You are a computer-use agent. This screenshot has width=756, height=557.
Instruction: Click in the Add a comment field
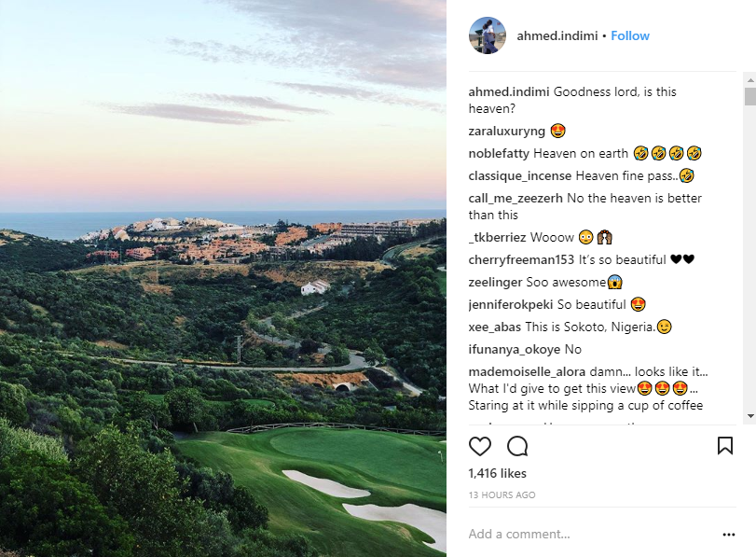[x=587, y=535]
